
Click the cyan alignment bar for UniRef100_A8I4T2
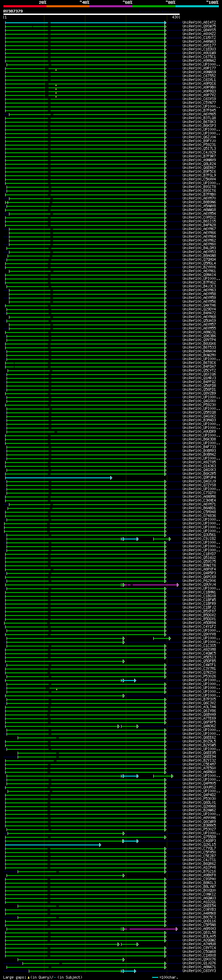(x=86, y=23)
